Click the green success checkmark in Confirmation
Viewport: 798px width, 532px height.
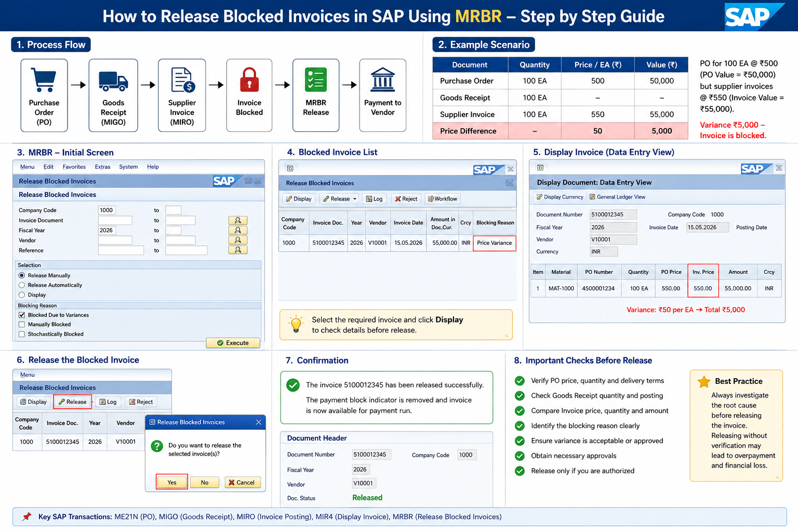293,385
